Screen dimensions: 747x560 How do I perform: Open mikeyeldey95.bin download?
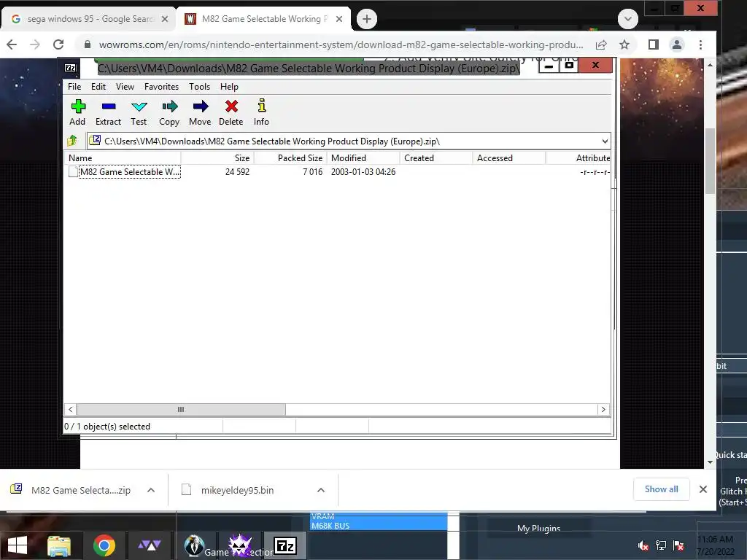pos(228,490)
